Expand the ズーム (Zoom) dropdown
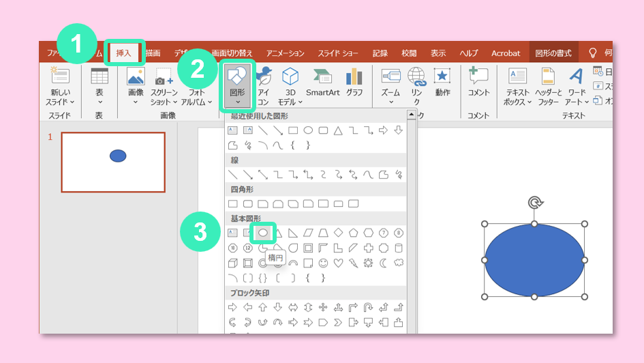Screen dimensions: 644x363 [390, 85]
